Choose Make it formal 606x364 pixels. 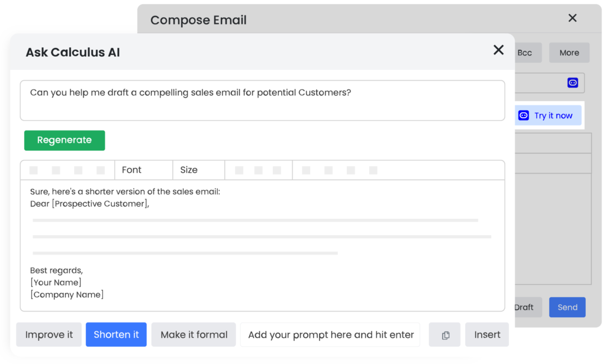click(x=194, y=334)
